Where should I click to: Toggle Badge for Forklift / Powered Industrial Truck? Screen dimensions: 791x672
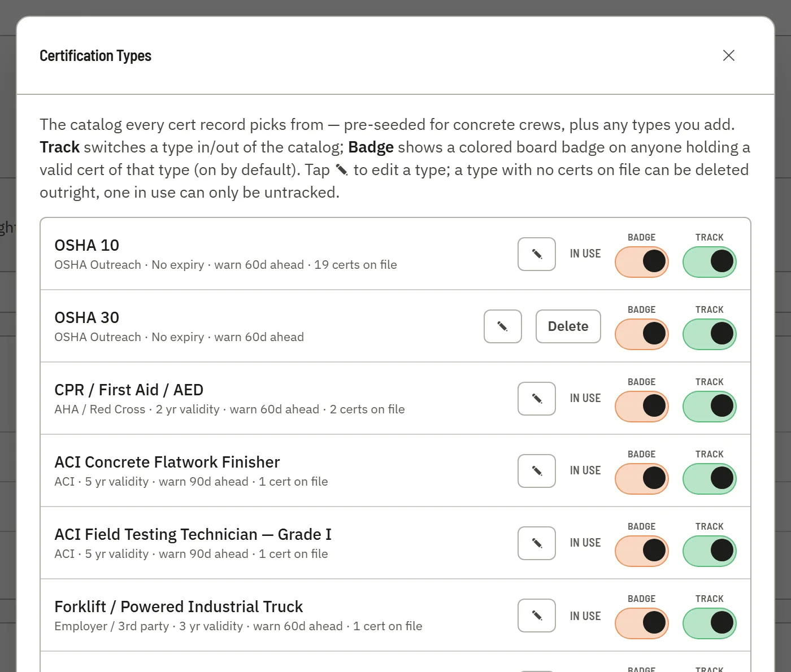(642, 623)
